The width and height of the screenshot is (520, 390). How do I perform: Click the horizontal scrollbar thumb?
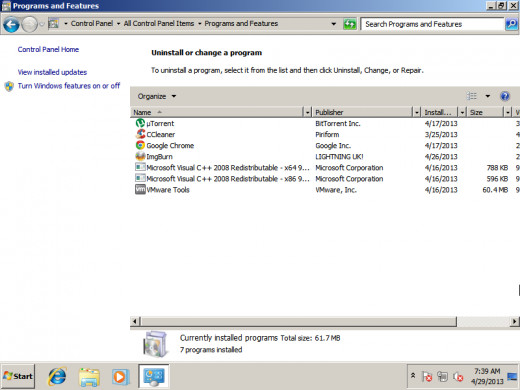pos(299,321)
